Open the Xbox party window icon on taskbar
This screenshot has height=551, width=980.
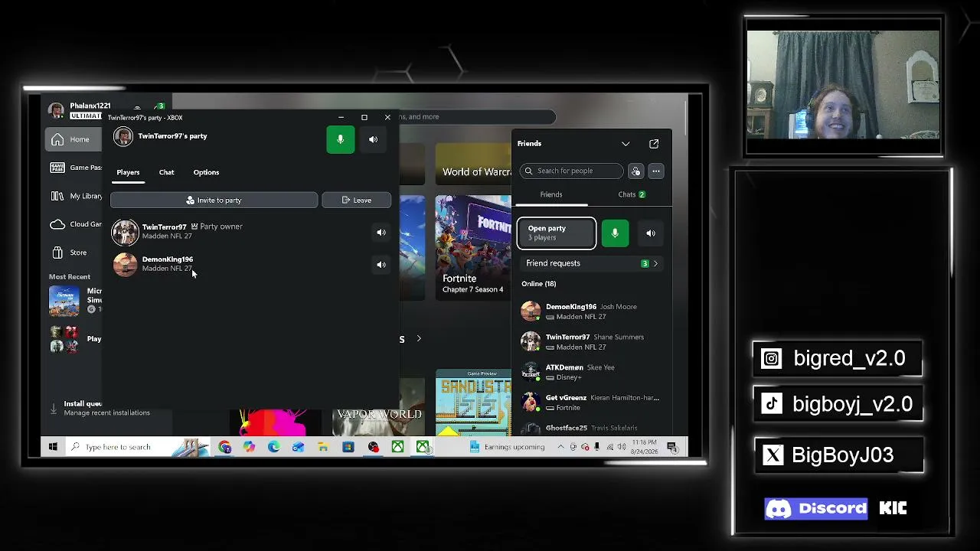click(x=423, y=447)
